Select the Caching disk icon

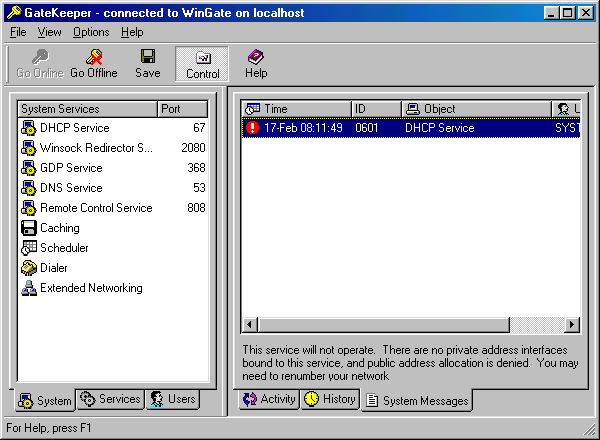tap(29, 228)
